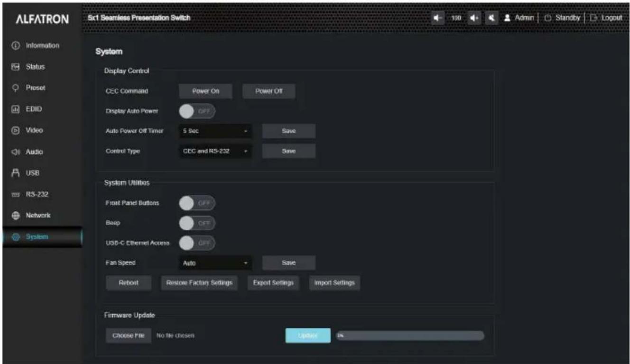Screen dimensions: 630x364
Task: Raise volume with volume-up icon
Action: click(473, 18)
